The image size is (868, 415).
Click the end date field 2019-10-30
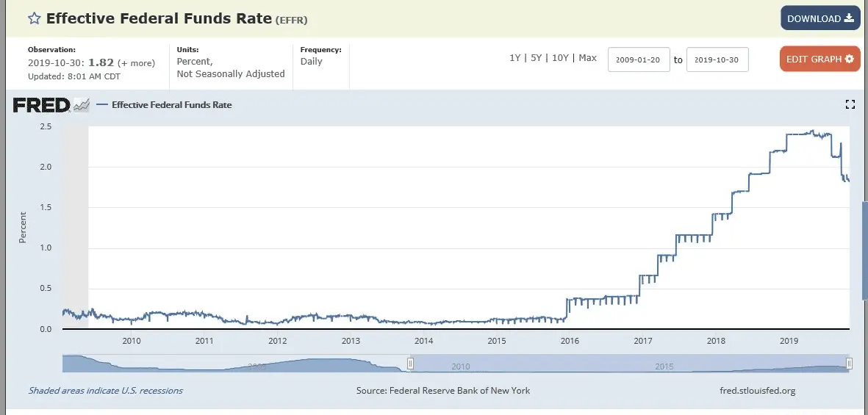717,59
